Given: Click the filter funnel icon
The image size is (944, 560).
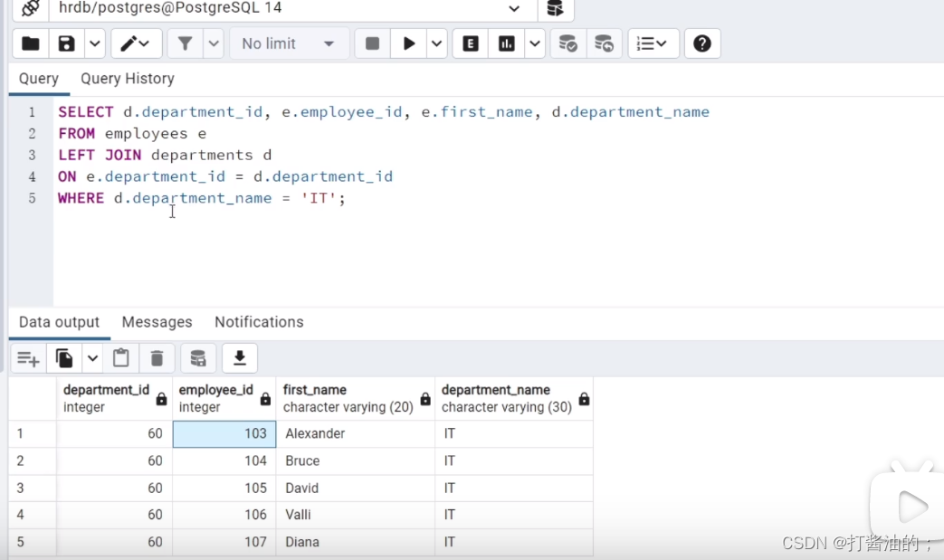Looking at the screenshot, I should click(185, 44).
